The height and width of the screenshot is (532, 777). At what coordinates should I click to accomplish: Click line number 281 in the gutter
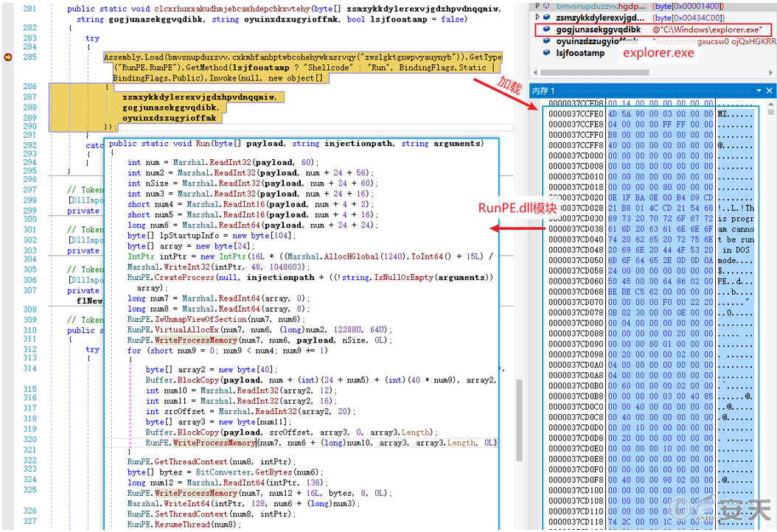tap(29, 9)
